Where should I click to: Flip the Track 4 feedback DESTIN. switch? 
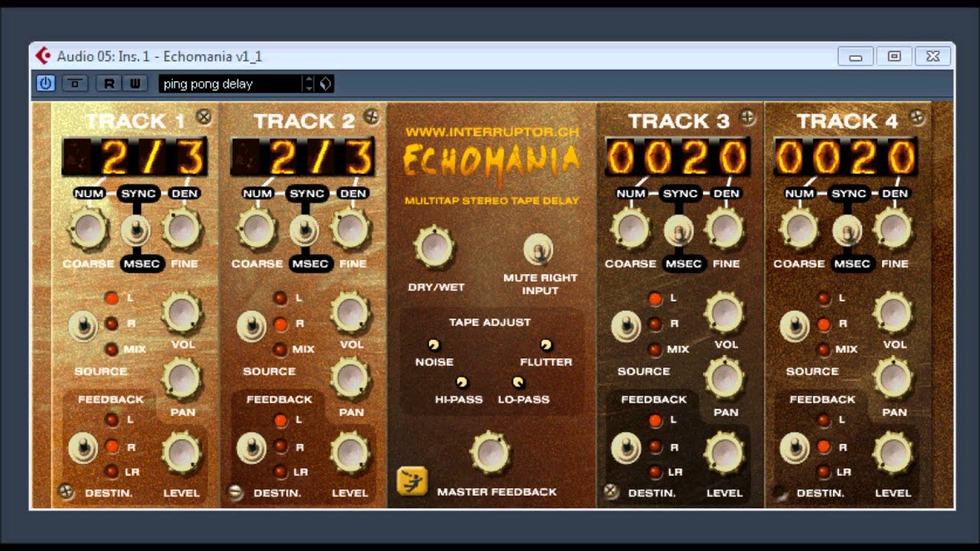coord(794,448)
